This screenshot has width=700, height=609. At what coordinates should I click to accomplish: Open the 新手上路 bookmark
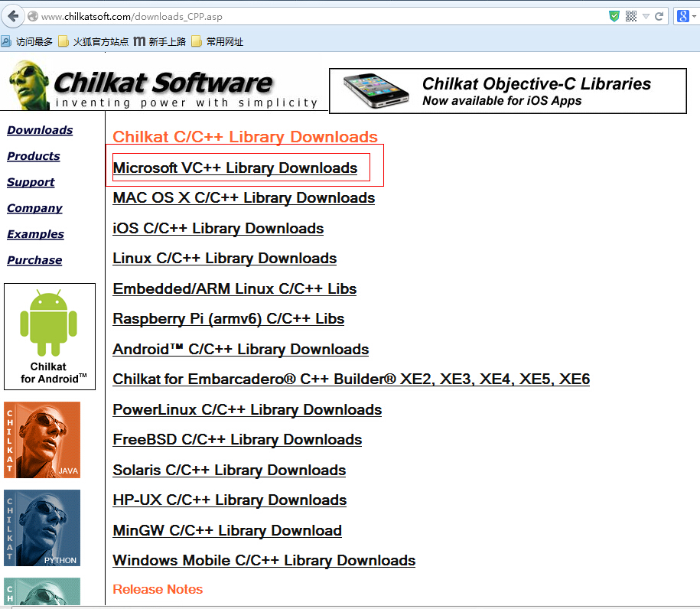pos(160,41)
